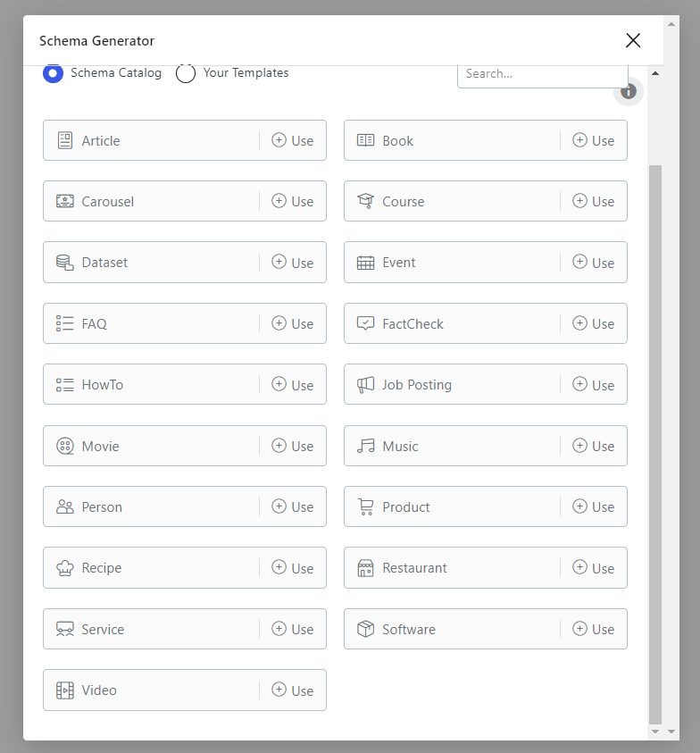
Task: Click the Article schema document icon
Action: point(65,141)
